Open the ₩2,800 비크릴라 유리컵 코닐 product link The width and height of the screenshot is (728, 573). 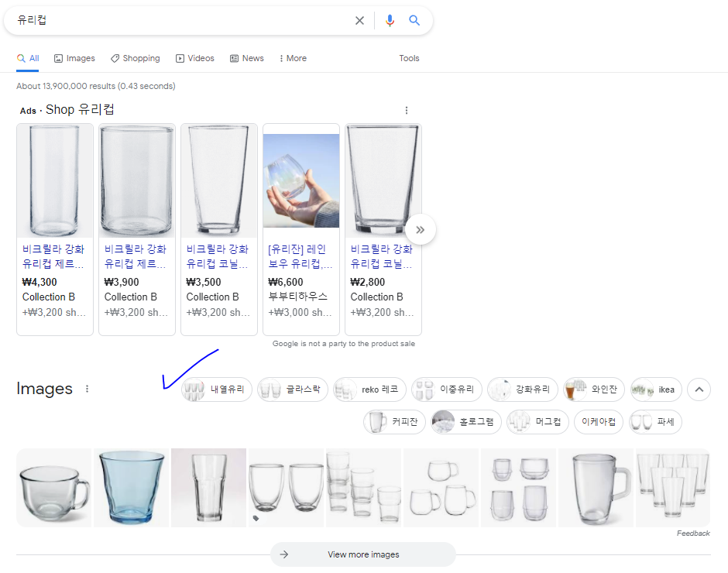(382, 256)
